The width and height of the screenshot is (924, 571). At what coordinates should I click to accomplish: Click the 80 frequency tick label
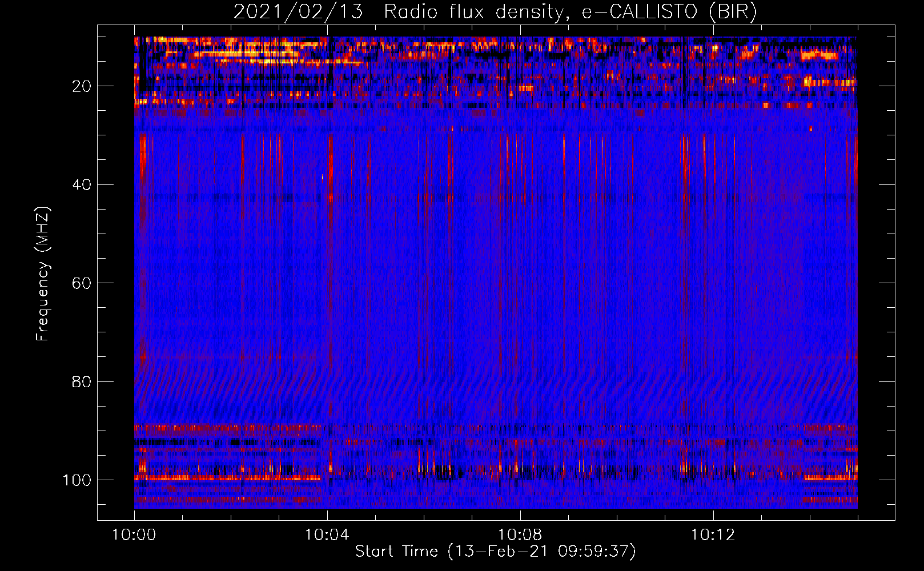point(82,381)
